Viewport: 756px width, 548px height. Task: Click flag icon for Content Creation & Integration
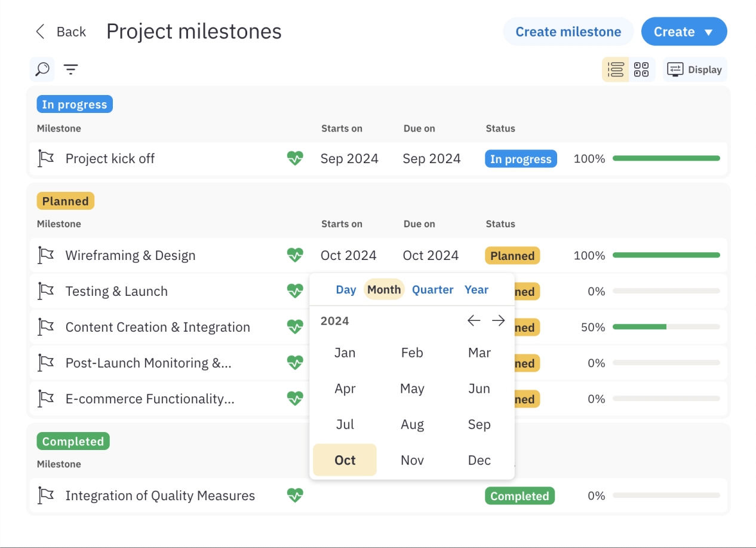[x=46, y=327]
